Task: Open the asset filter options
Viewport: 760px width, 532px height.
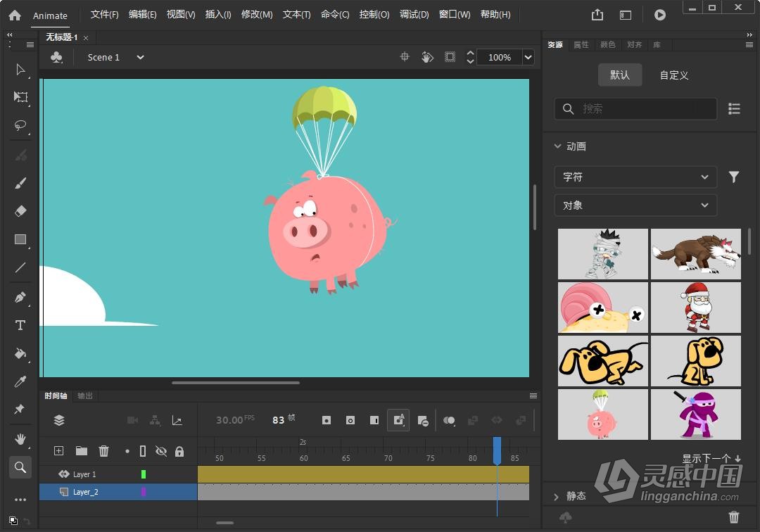Action: pos(734,177)
